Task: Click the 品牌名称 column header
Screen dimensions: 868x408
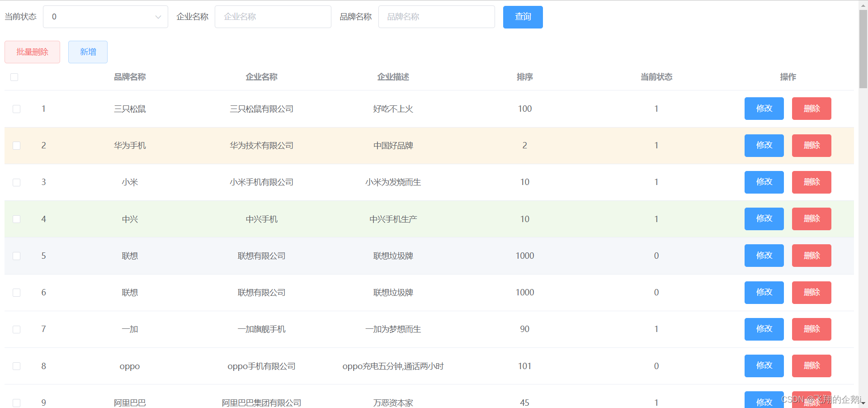Action: click(130, 77)
